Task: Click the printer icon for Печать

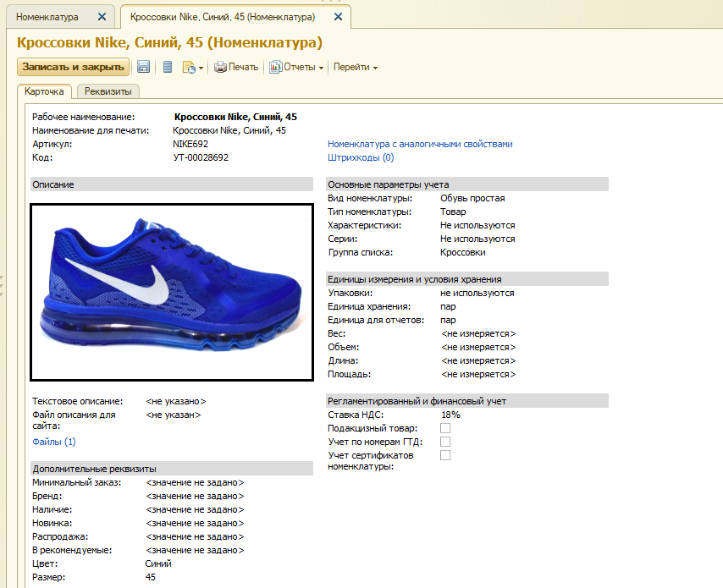Action: point(220,67)
